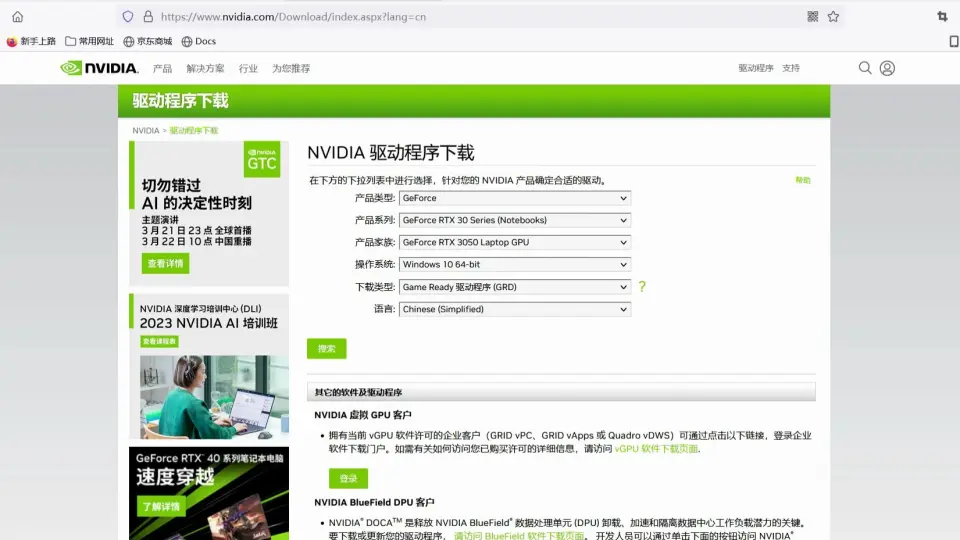Image resolution: width=960 pixels, height=540 pixels.
Task: Open the user account icon
Action: (887, 68)
